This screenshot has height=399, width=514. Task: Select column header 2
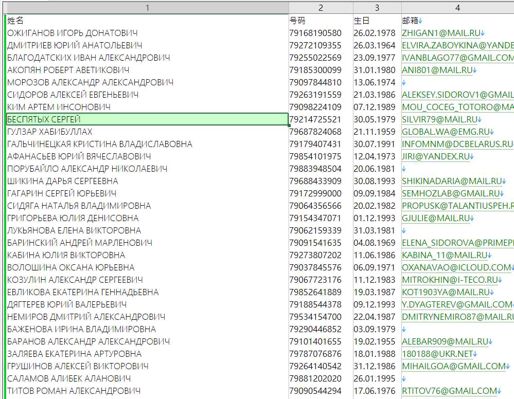point(321,7)
